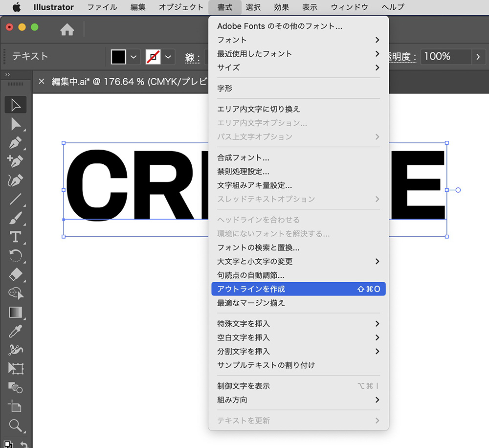Viewport: 489px width, 448px height.
Task: Open the Apple menu
Action: pyautogui.click(x=17, y=7)
